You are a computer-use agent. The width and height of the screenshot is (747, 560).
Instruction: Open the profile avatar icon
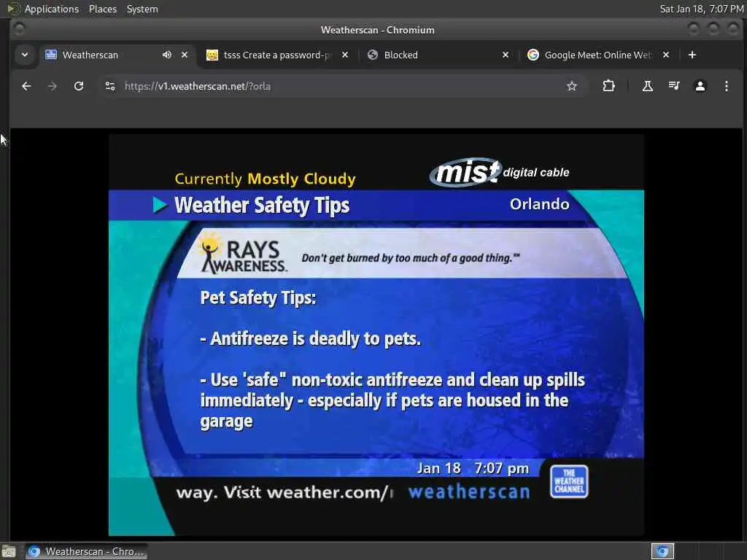click(700, 86)
